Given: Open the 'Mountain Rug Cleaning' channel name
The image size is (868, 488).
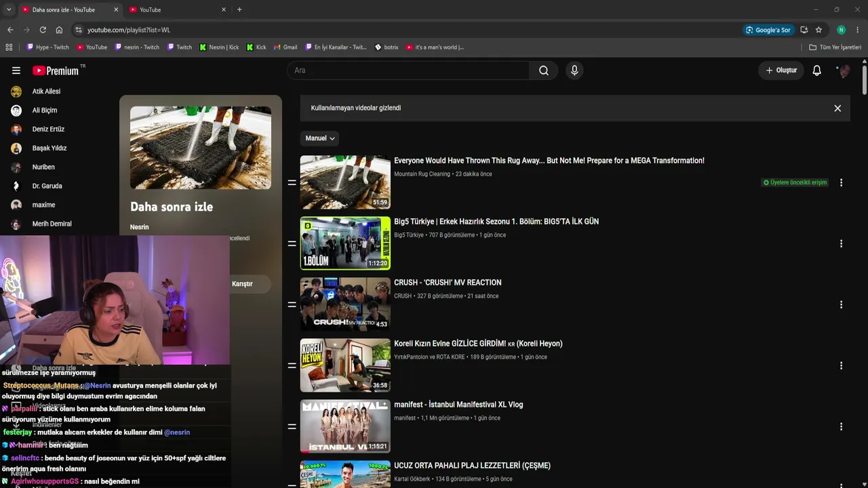Looking at the screenshot, I should tap(422, 174).
